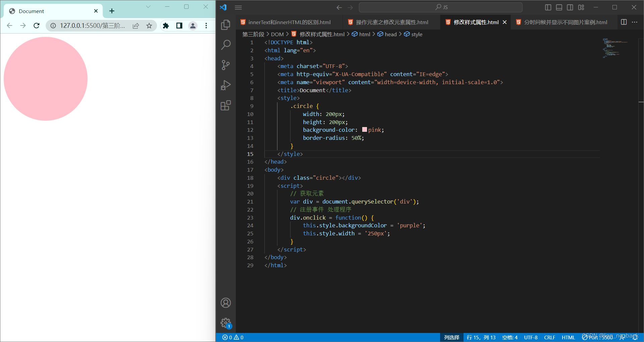This screenshot has height=342, width=644.
Task: Click querySelector on line 21
Action: click(372, 202)
